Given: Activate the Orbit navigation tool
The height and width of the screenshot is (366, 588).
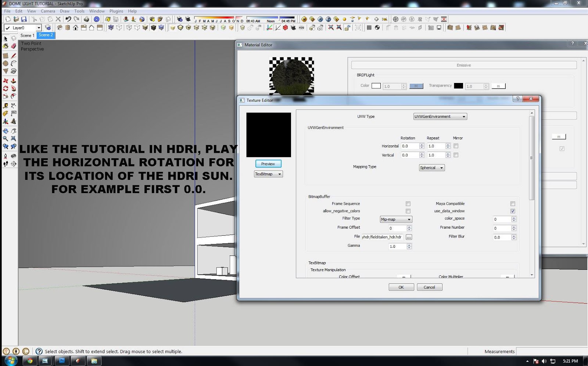Looking at the screenshot, I should (5, 130).
